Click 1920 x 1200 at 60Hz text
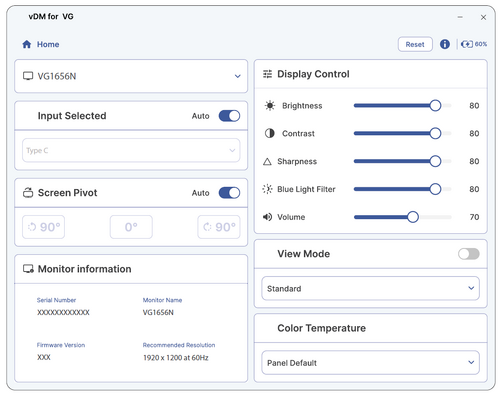 176,358
